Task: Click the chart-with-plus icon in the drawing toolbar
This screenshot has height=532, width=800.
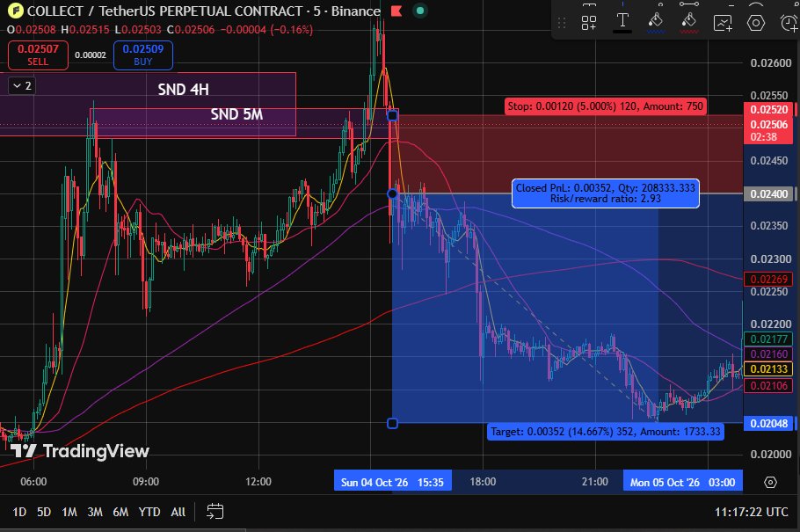Action: 723,23
